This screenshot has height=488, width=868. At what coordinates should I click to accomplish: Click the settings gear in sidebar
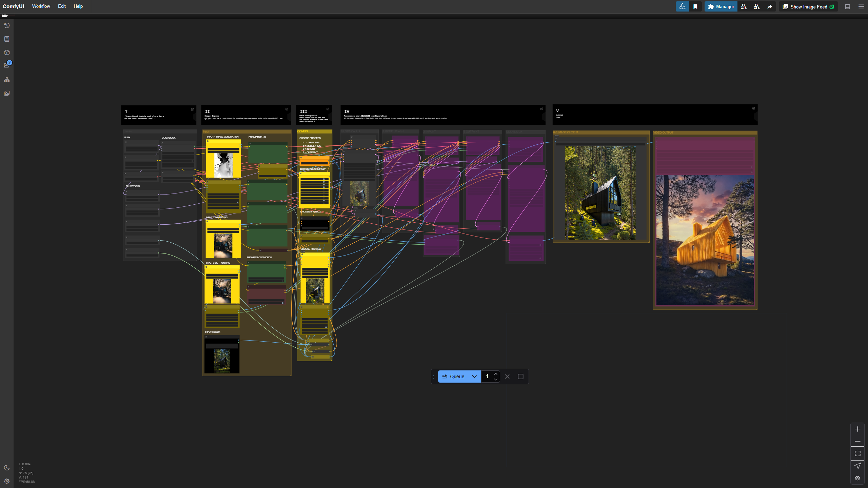[7, 481]
